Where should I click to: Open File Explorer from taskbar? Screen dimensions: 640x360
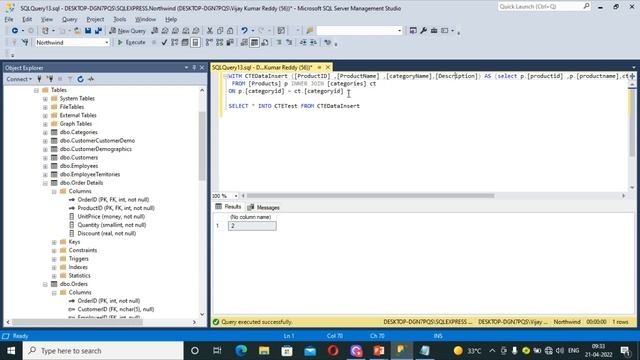(x=264, y=351)
